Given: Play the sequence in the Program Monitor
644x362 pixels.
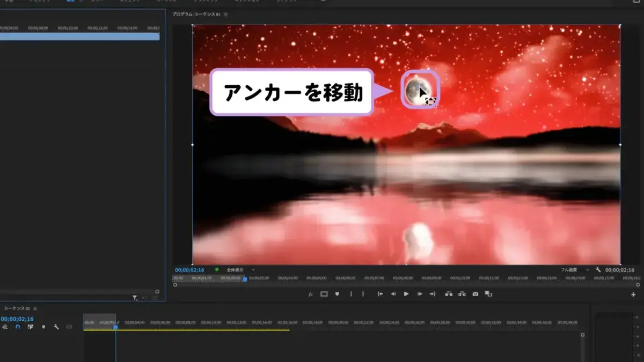Looking at the screenshot, I should [406, 294].
